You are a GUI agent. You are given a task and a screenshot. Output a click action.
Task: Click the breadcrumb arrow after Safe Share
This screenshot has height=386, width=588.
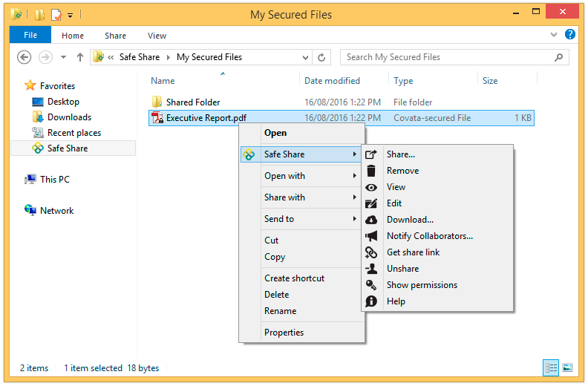tap(169, 57)
